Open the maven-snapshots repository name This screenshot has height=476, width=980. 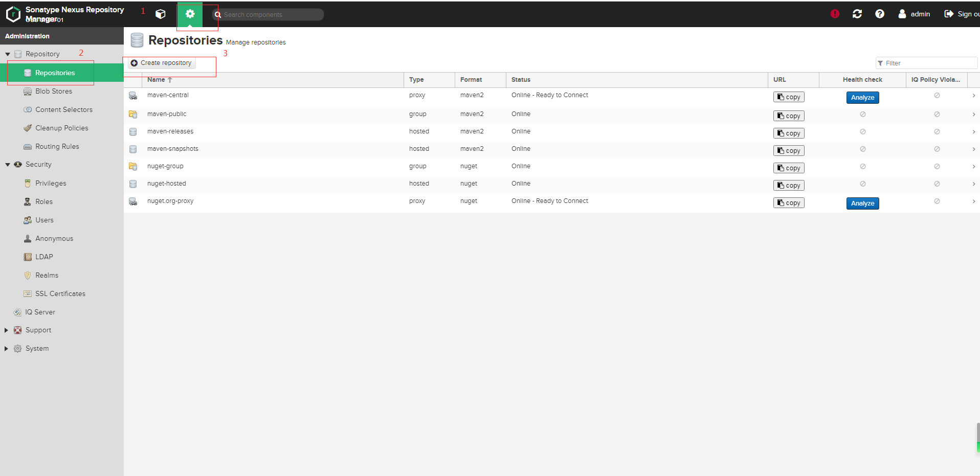point(173,149)
